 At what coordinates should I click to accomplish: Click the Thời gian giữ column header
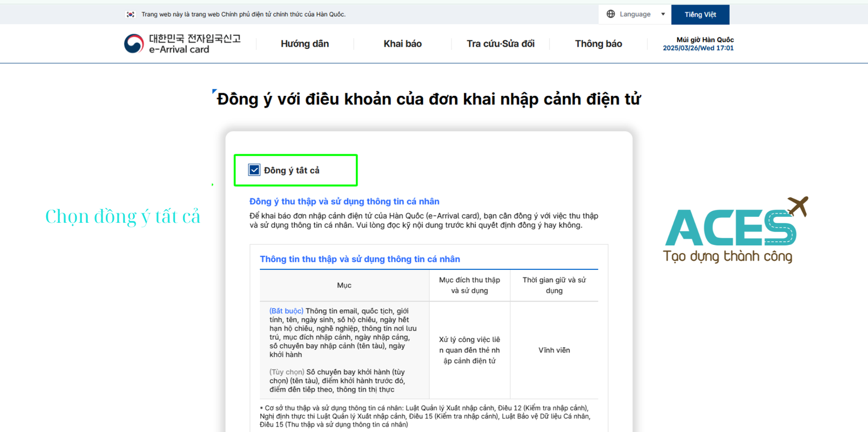point(554,285)
